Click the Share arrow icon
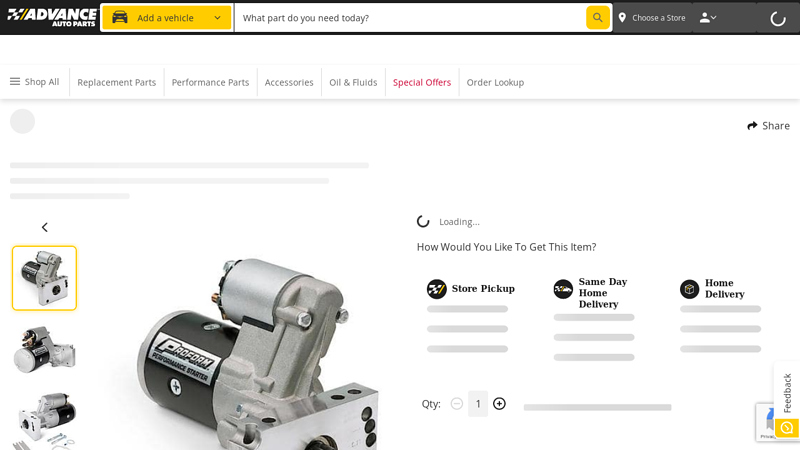 coord(753,126)
